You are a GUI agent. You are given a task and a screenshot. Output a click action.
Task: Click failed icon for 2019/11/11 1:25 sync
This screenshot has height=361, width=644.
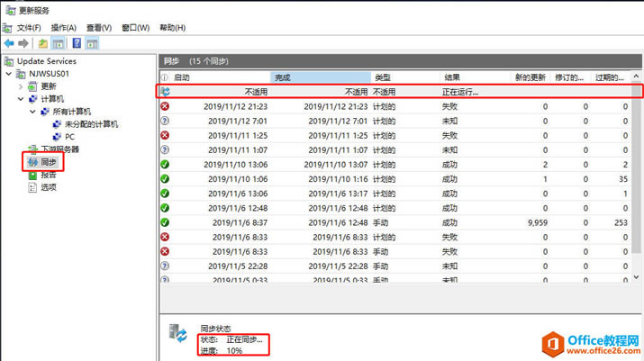165,136
